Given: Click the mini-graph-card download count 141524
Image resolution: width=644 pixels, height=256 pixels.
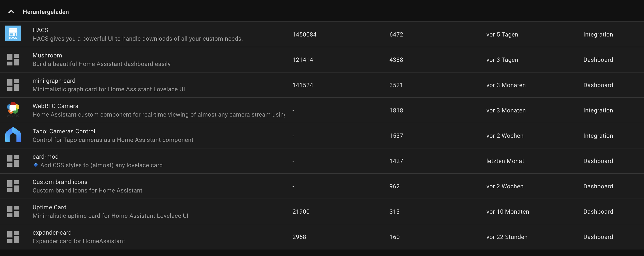Looking at the screenshot, I should click(x=303, y=85).
